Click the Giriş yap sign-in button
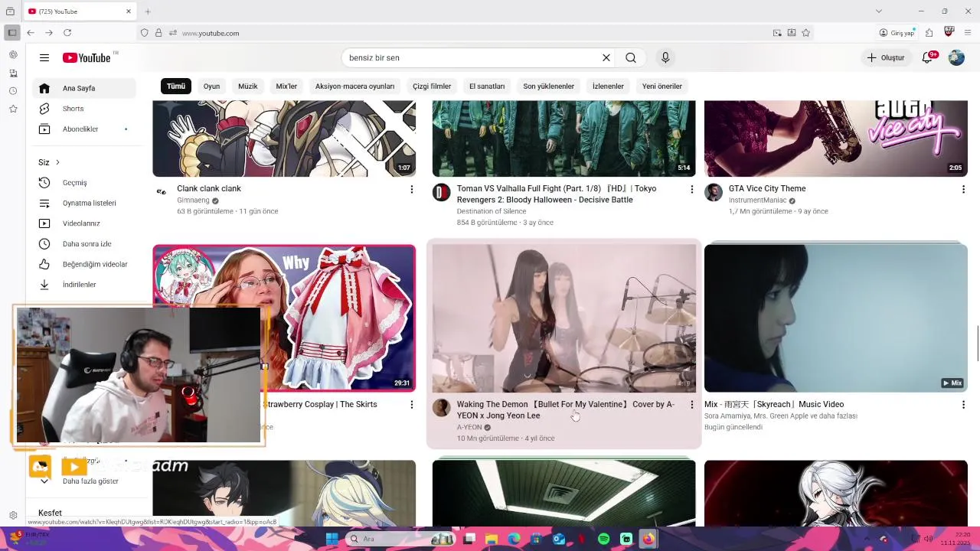 (x=897, y=33)
